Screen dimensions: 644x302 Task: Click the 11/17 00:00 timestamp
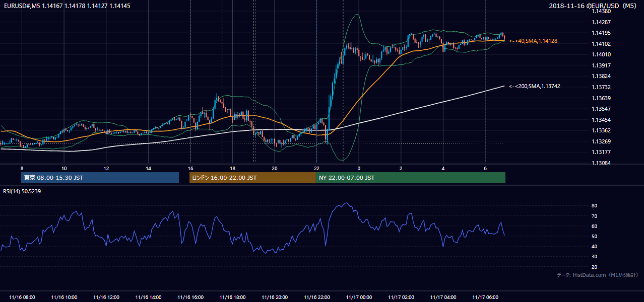click(359, 297)
